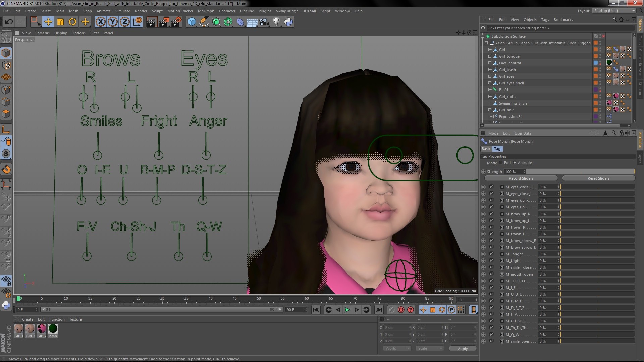Open Python script icon in top toolbar
The height and width of the screenshot is (362, 644).
click(288, 22)
